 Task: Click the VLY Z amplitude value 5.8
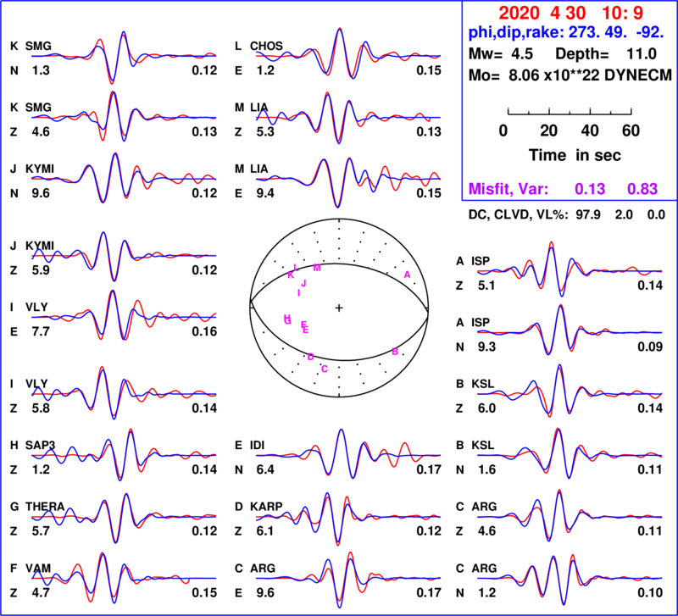click(x=41, y=408)
